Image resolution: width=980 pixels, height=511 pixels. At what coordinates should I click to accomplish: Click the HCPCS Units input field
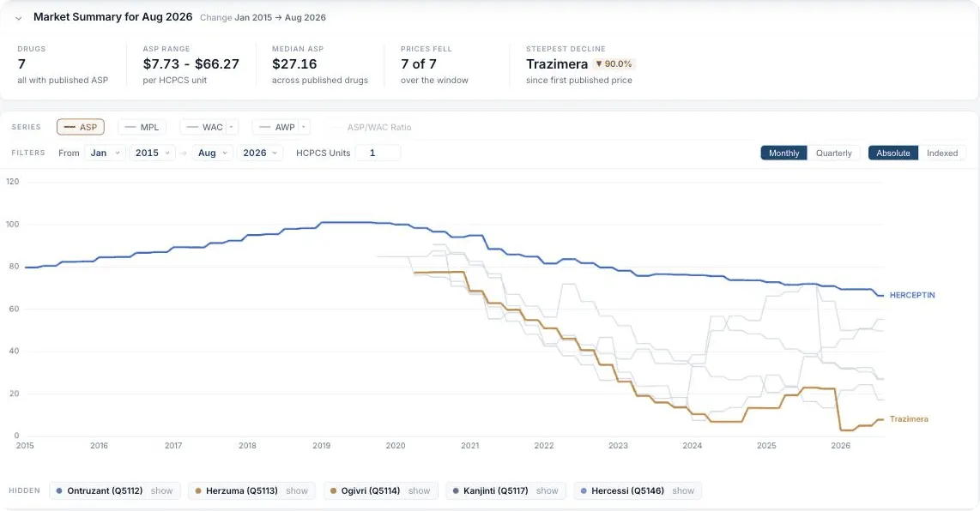click(x=378, y=153)
